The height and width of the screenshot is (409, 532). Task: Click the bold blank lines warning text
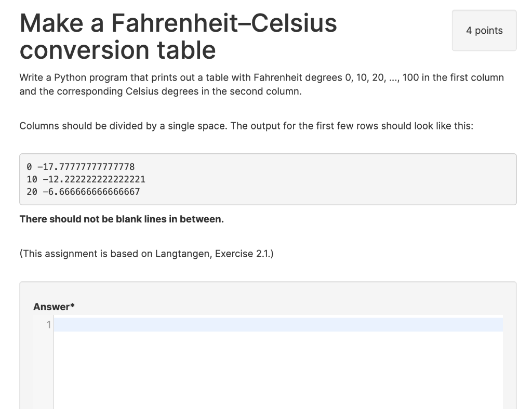[x=121, y=219]
